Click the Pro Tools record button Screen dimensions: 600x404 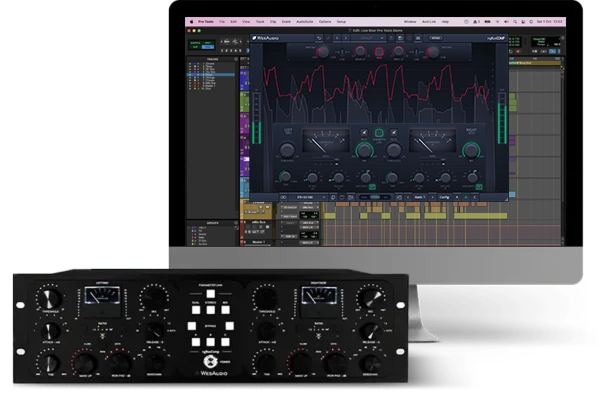point(518,51)
